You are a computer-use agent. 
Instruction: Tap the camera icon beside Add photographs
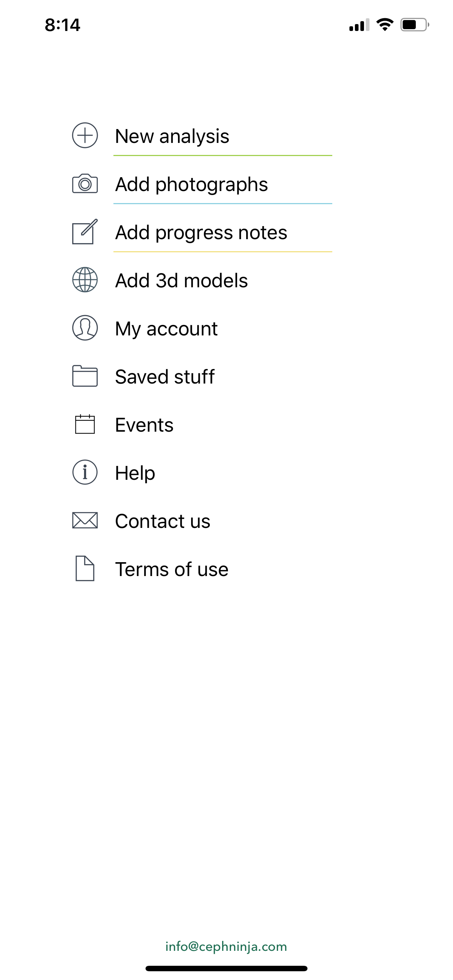(85, 184)
